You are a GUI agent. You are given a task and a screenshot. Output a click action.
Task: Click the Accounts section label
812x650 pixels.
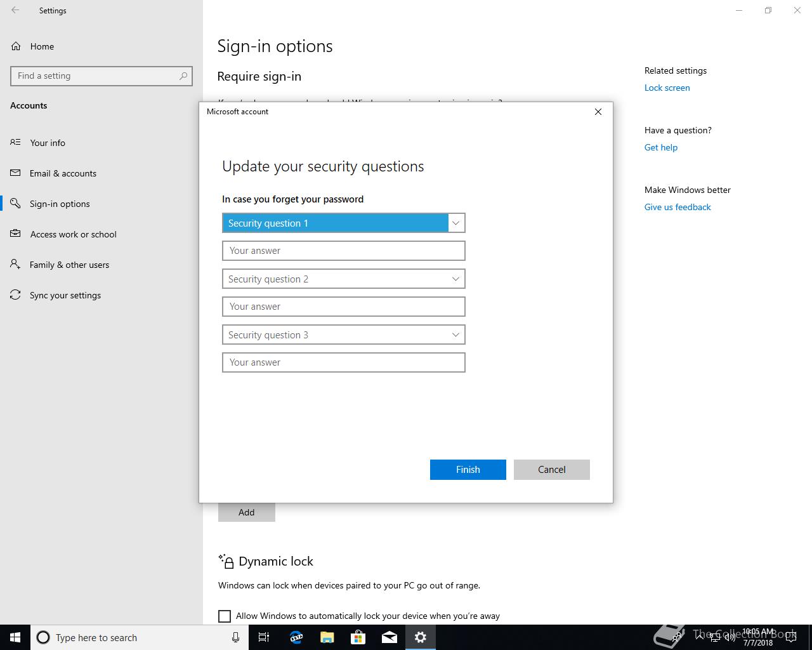click(x=29, y=105)
